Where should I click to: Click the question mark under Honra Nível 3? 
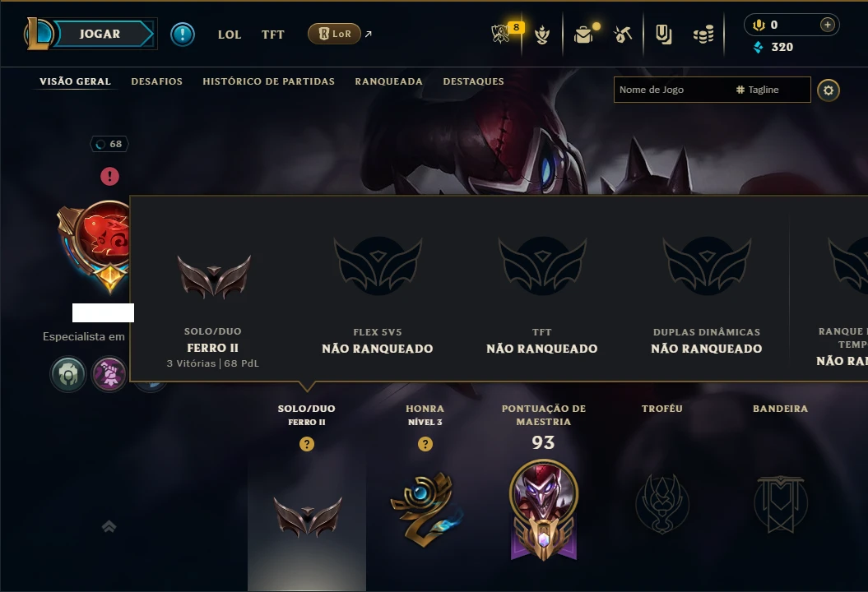(x=425, y=444)
